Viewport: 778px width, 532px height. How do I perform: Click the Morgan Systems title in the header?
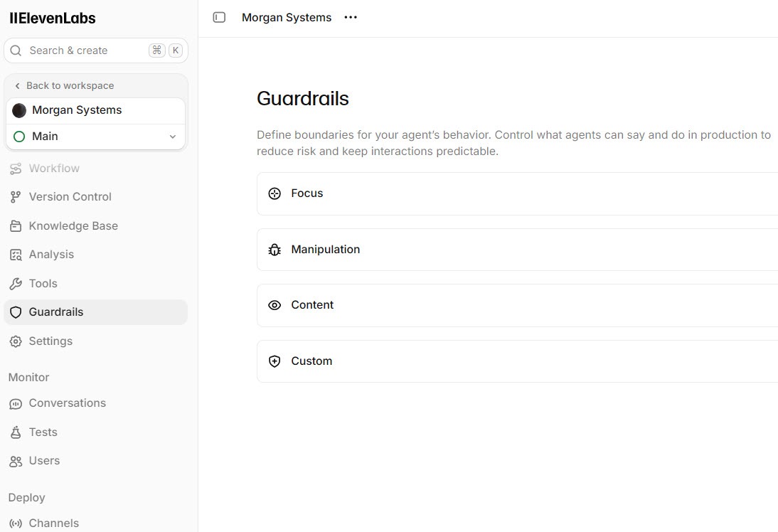tap(287, 17)
